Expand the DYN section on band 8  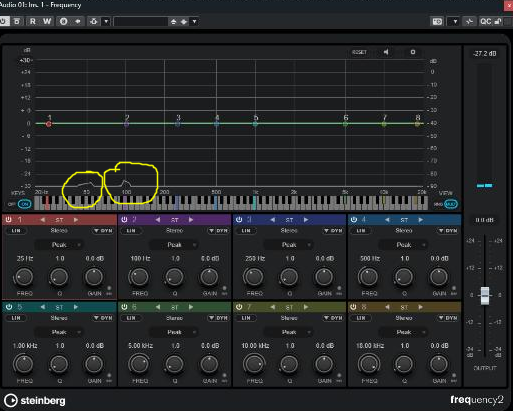(448, 318)
